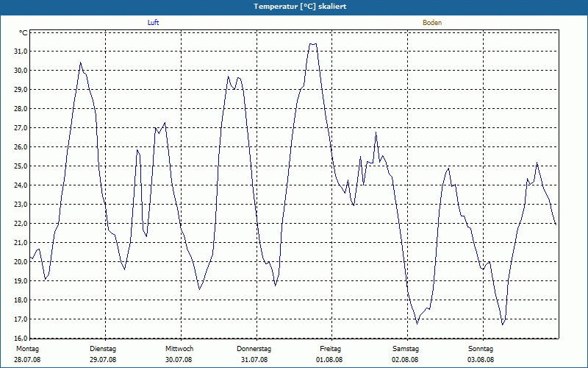Click the 29,0 y-axis value

(21, 89)
